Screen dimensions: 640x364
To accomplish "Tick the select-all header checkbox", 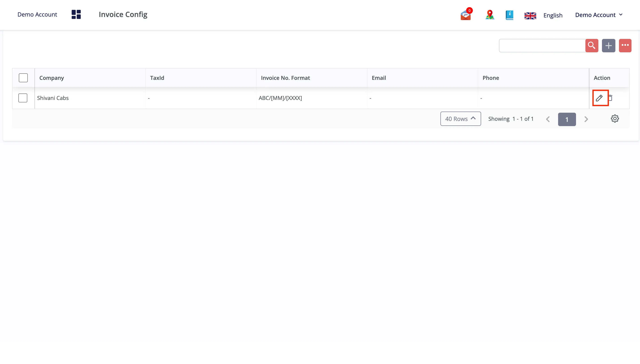I will click(23, 78).
